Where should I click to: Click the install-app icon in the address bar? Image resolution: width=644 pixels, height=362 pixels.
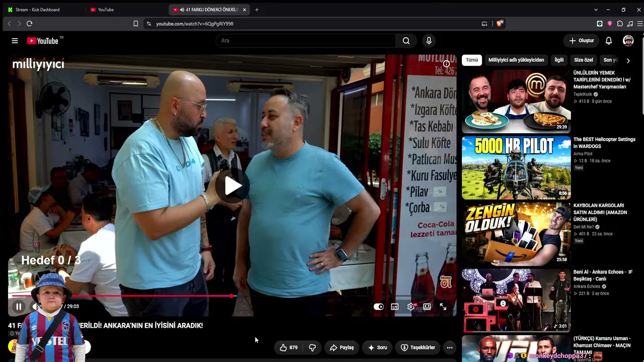pos(485,24)
